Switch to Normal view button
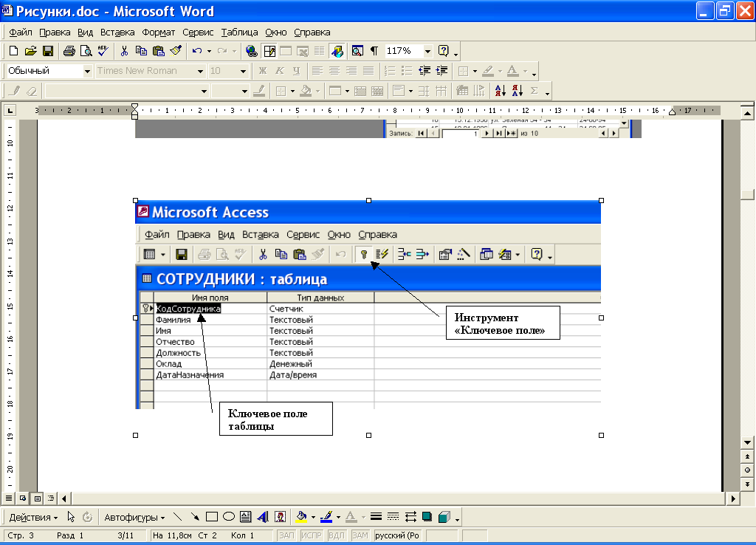Image resolution: width=756 pixels, height=545 pixels. point(9,498)
